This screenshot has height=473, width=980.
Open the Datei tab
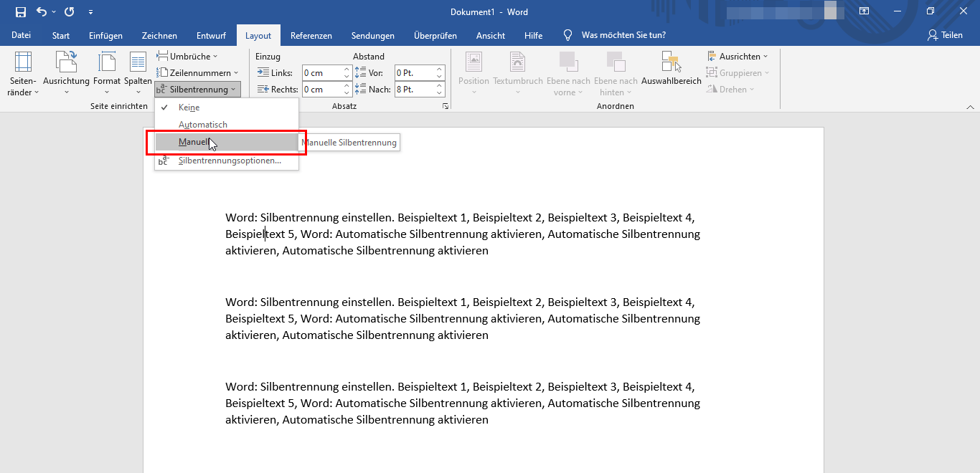point(21,35)
